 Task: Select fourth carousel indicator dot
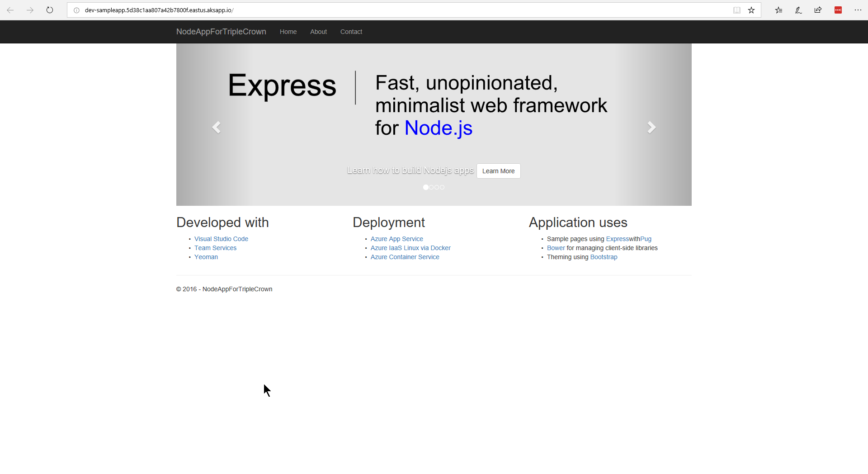(x=442, y=187)
